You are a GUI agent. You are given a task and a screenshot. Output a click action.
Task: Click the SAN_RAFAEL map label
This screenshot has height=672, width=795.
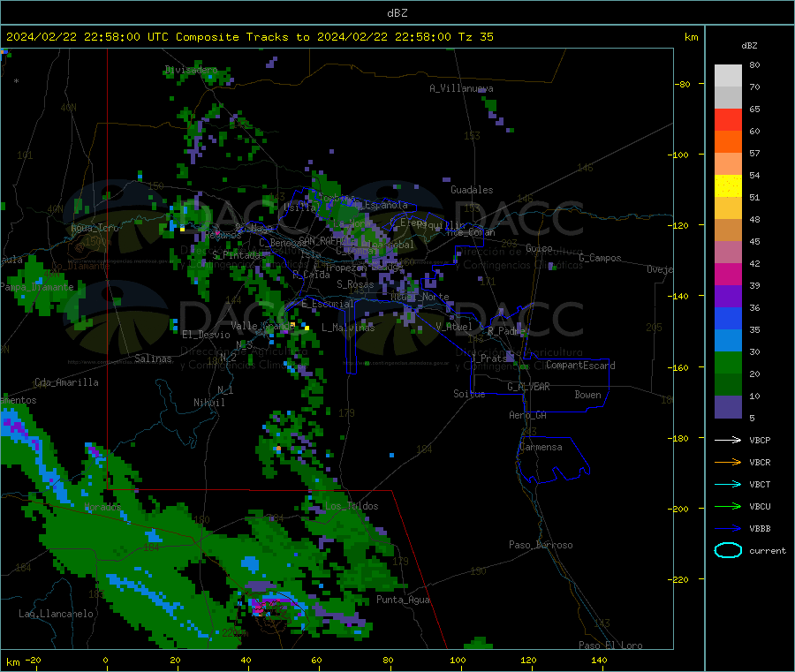[x=324, y=240]
